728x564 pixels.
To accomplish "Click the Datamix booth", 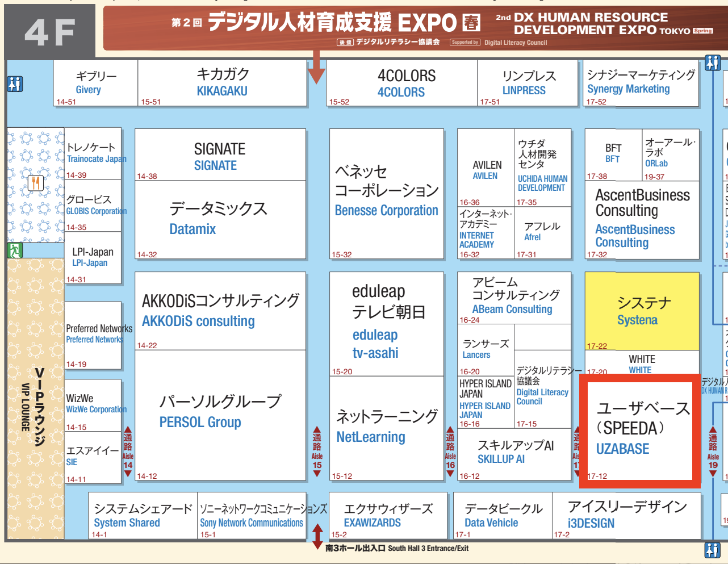I will coord(220,220).
